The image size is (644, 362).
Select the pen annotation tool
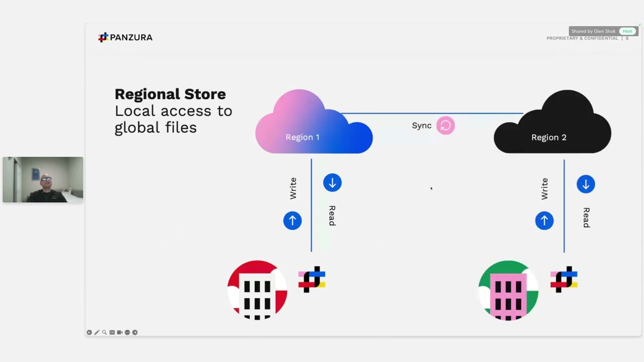point(97,332)
